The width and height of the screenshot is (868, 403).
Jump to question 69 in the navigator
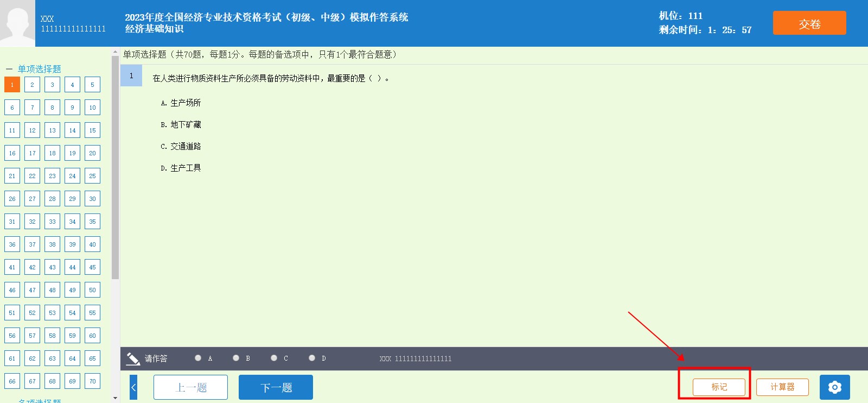tap(72, 381)
